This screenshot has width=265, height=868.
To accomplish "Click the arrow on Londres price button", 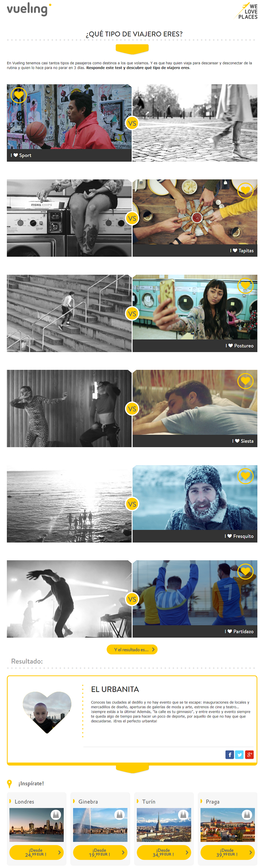I will [x=59, y=852].
